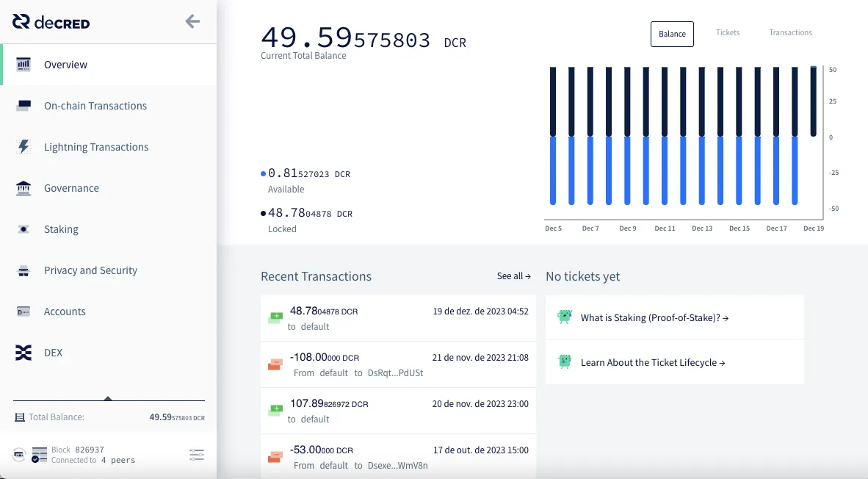
Task: Click the DEX logo icon
Action: 23,353
